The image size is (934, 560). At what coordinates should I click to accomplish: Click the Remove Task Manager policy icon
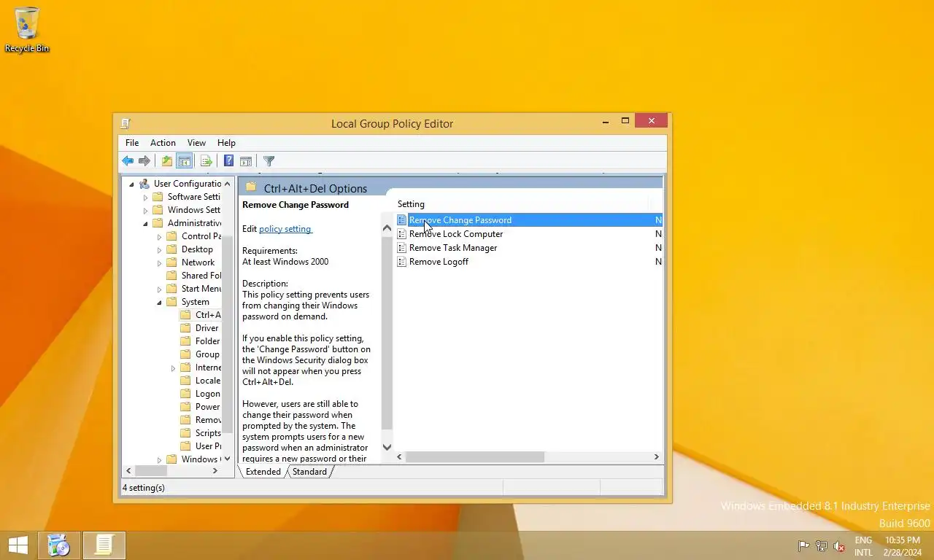[x=401, y=248]
